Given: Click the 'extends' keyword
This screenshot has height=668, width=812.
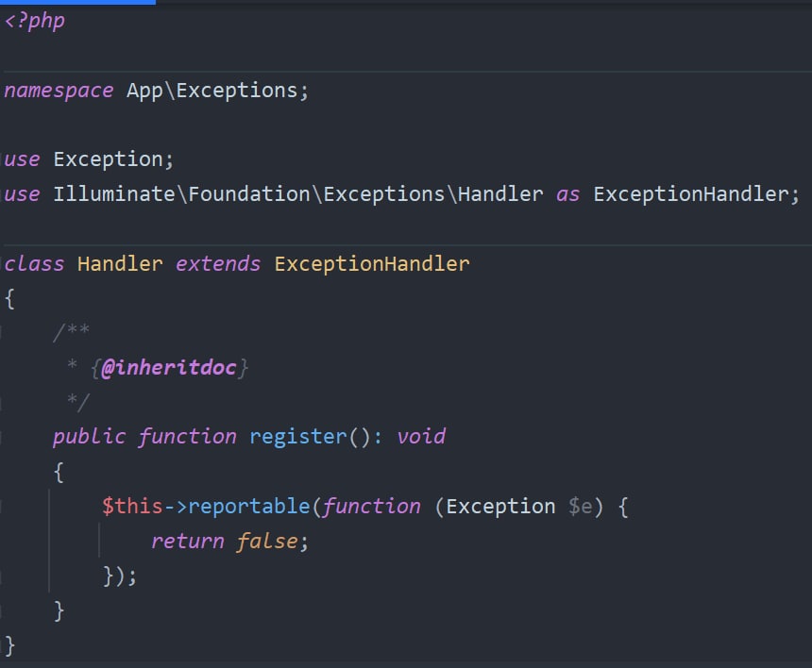Looking at the screenshot, I should point(218,264).
